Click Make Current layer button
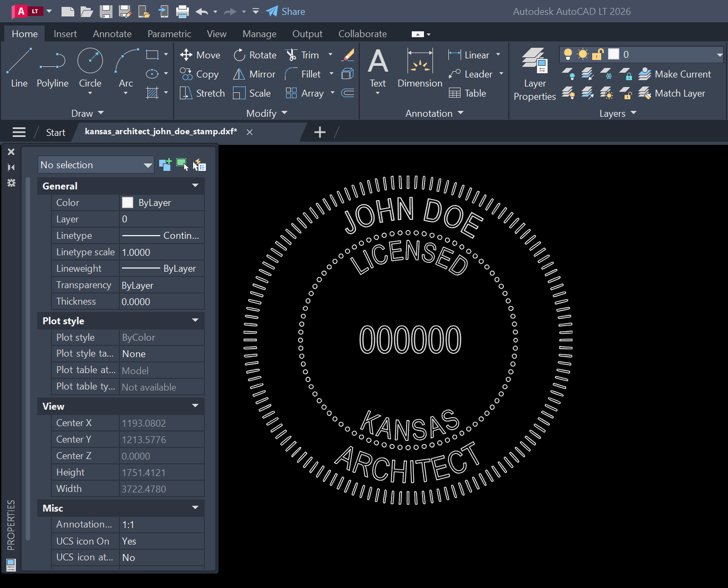This screenshot has height=588, width=728. 674,74
